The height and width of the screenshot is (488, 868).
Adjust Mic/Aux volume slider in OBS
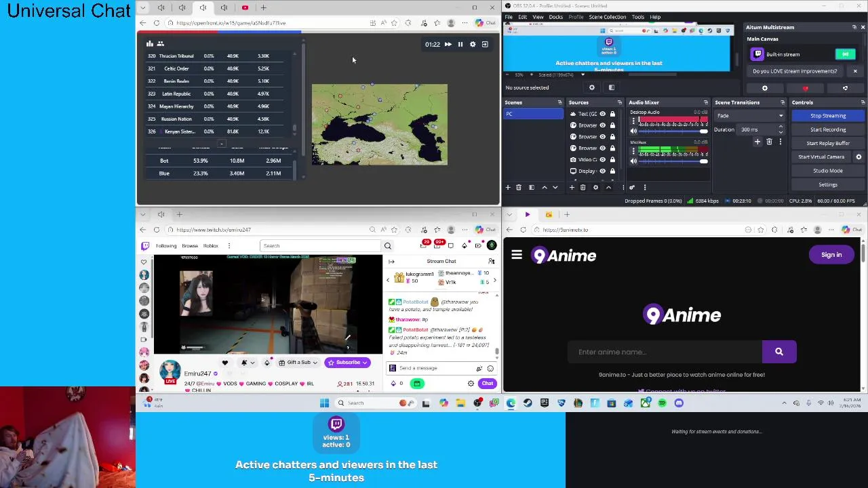(673, 161)
